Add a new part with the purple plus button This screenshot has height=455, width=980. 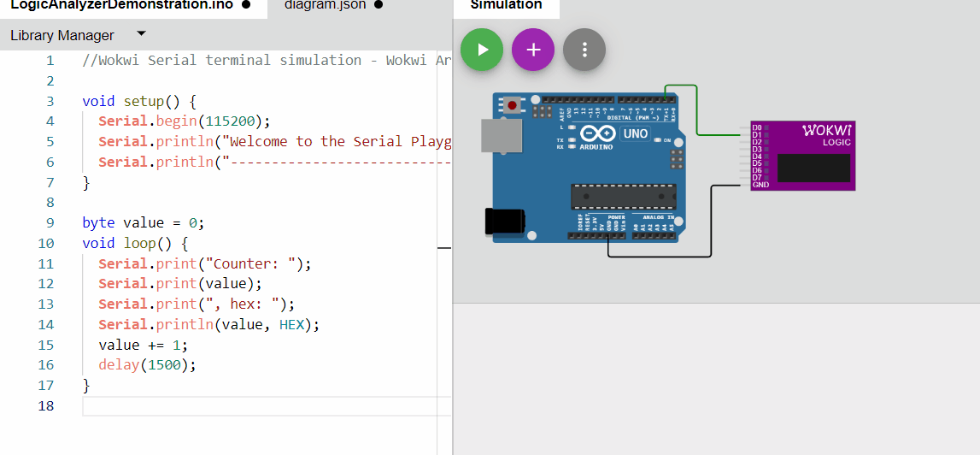[533, 50]
